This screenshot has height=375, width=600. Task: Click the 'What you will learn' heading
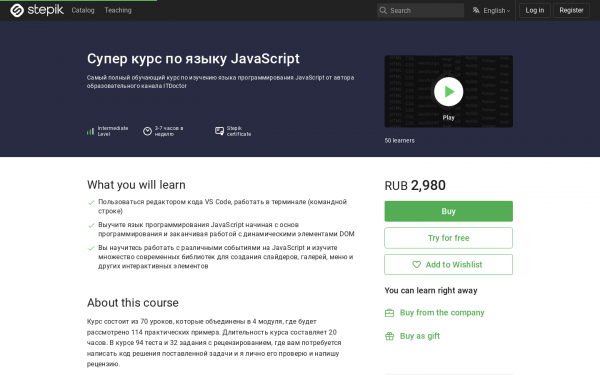click(x=136, y=185)
